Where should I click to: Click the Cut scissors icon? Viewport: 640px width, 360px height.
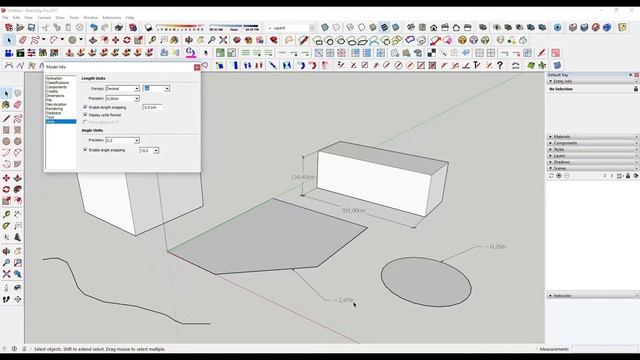pos(45,28)
